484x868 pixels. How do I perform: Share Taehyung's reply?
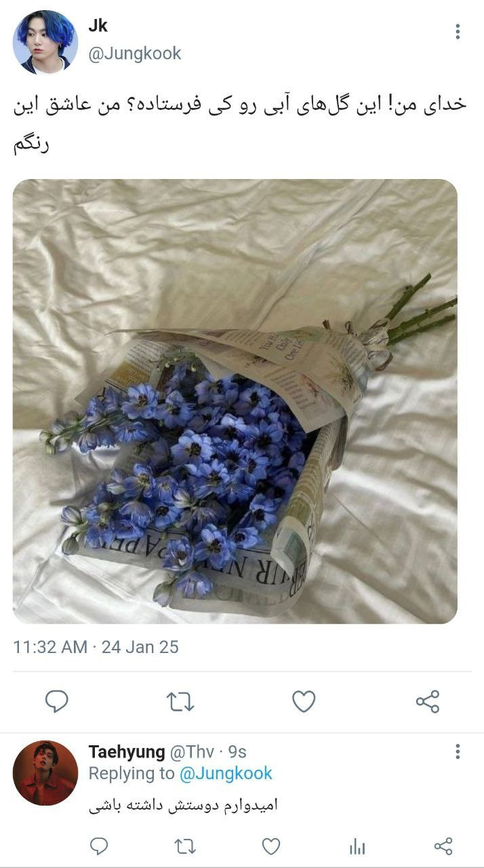click(443, 846)
